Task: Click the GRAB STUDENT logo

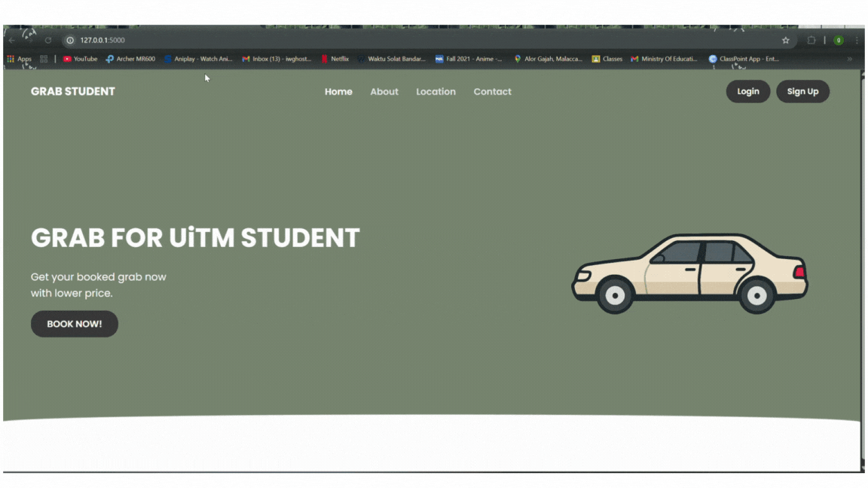Action: pyautogui.click(x=73, y=91)
